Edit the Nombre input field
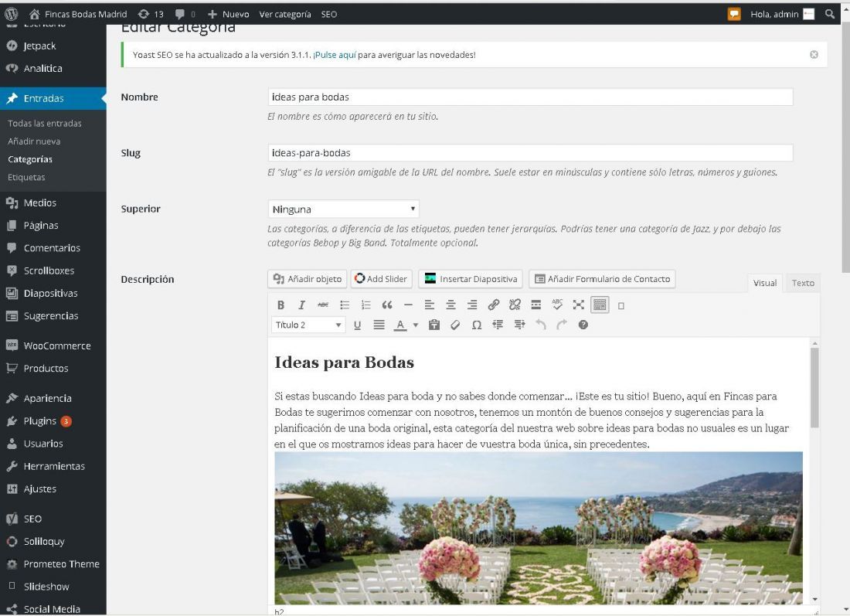 tap(530, 97)
